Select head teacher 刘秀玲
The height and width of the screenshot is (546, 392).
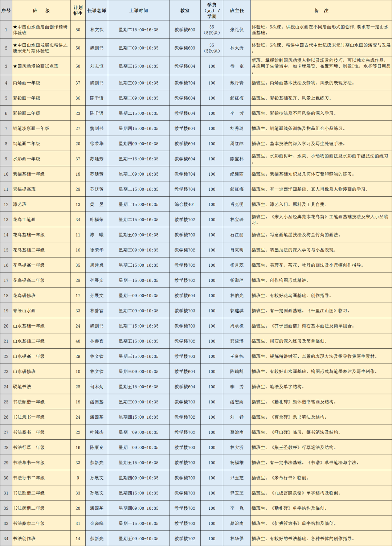[x=237, y=128]
